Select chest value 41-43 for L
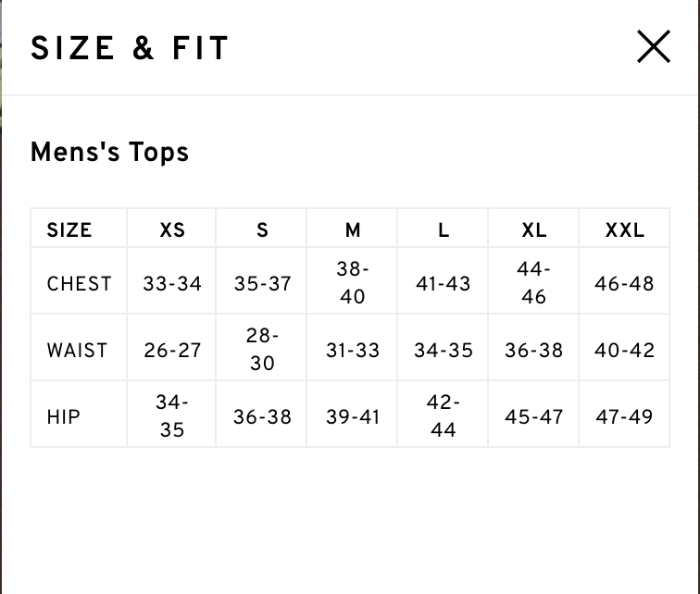Image resolution: width=700 pixels, height=594 pixels. click(444, 284)
